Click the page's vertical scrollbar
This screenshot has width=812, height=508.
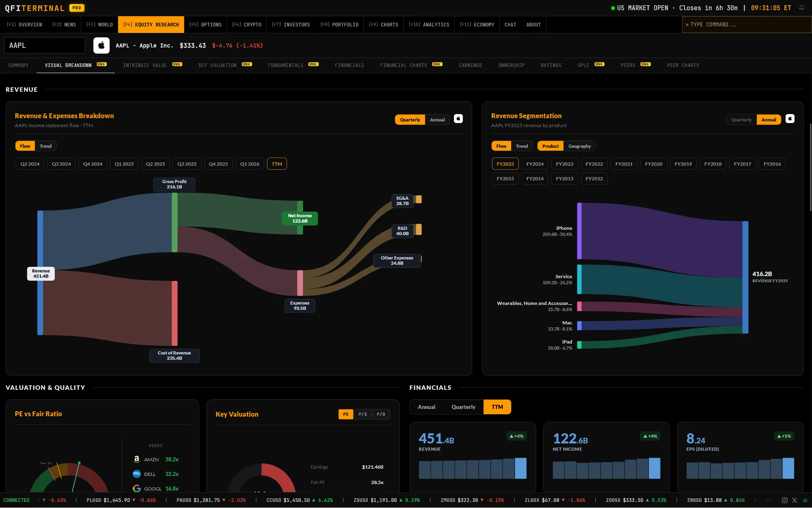pyautogui.click(x=810, y=166)
